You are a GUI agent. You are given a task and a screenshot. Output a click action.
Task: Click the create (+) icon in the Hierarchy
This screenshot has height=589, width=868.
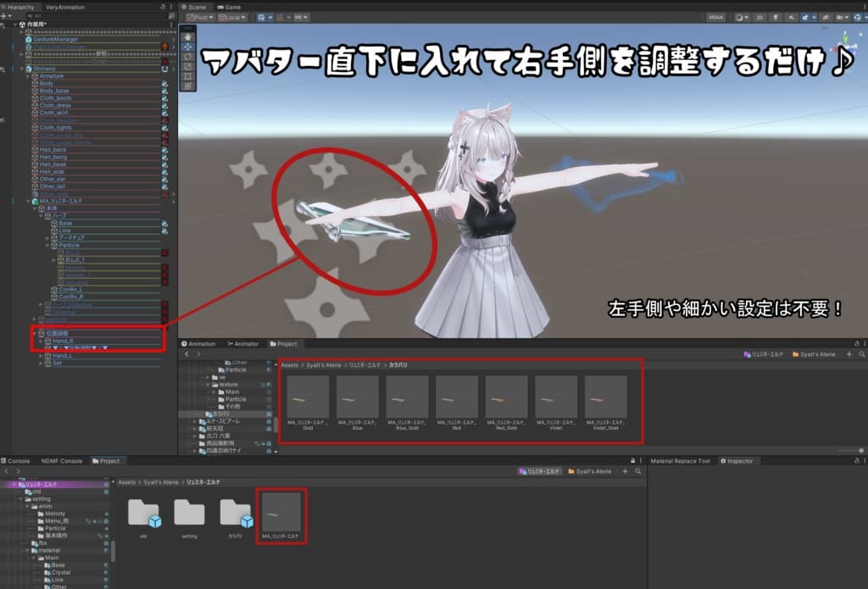(3, 15)
